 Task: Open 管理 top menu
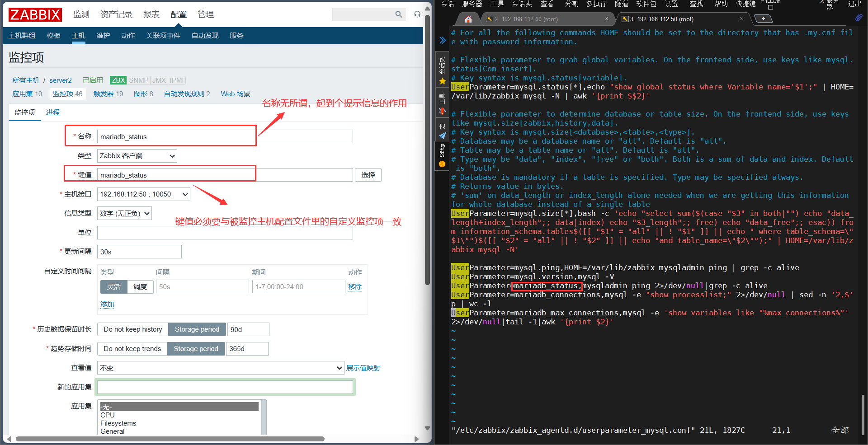206,14
